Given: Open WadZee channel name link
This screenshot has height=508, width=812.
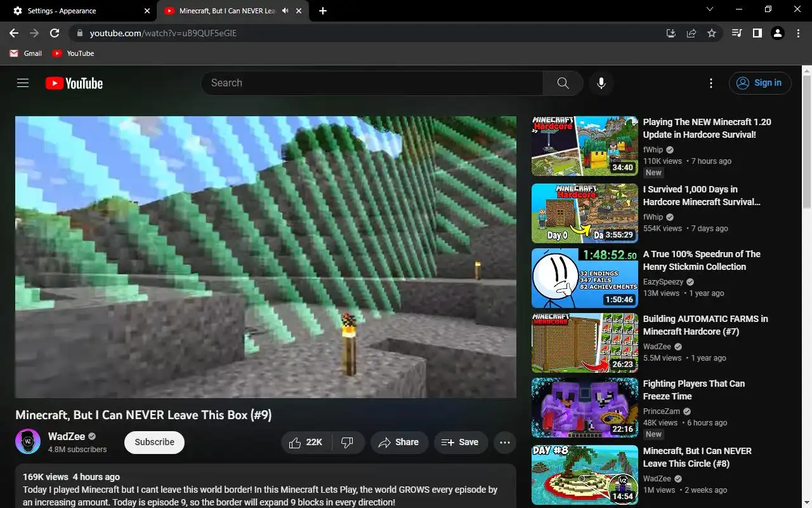Looking at the screenshot, I should 67,436.
